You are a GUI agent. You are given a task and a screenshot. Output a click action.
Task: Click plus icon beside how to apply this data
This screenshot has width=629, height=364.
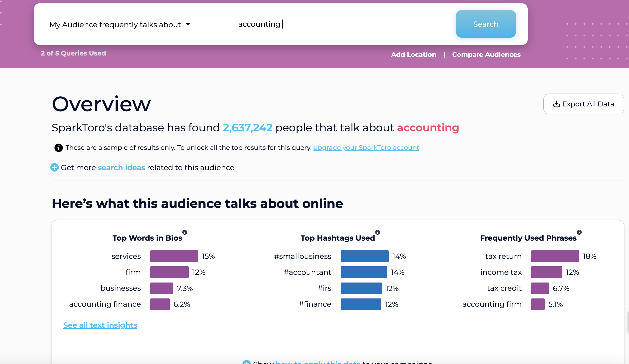pyautogui.click(x=246, y=362)
